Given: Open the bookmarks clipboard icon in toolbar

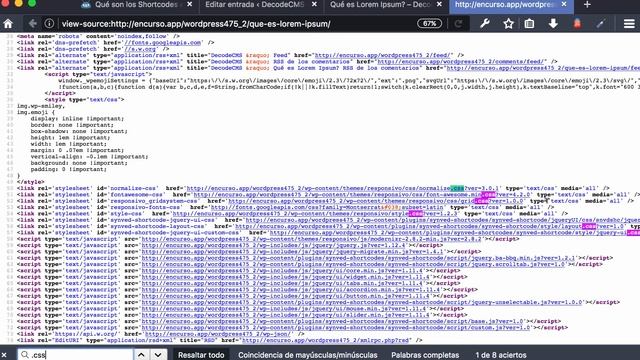Looking at the screenshot, I should click(529, 24).
